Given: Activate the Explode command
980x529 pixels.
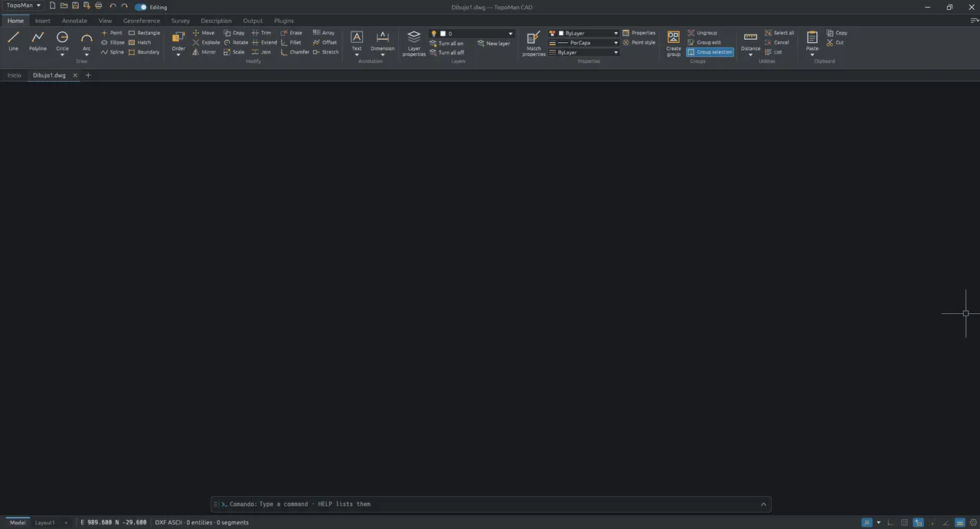Looking at the screenshot, I should (x=206, y=43).
